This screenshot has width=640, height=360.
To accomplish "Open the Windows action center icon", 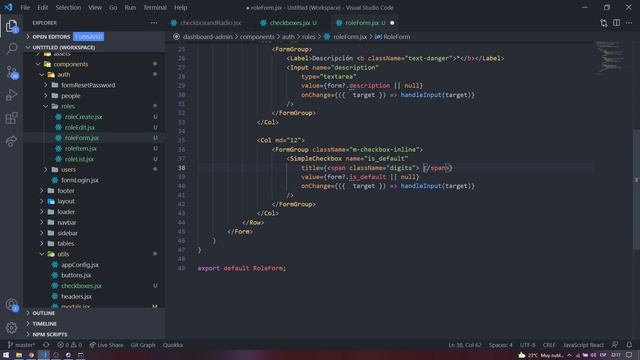I will click(x=629, y=355).
